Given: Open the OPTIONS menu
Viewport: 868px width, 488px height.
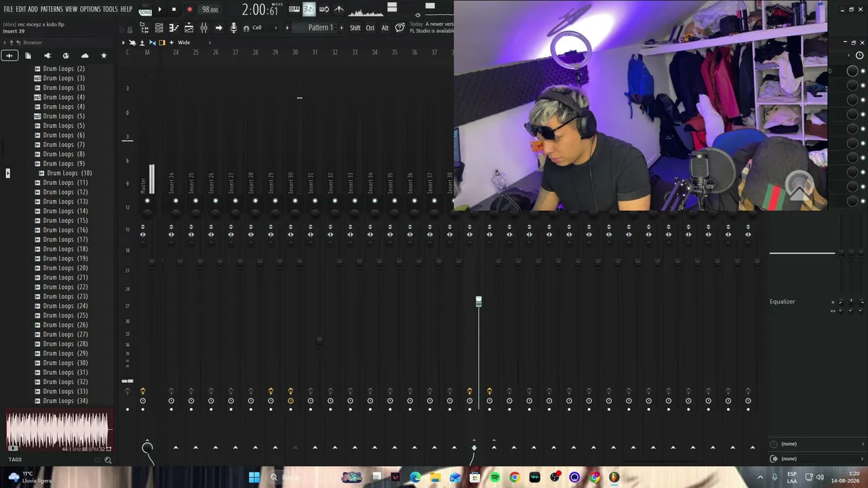Looking at the screenshot, I should [x=90, y=9].
